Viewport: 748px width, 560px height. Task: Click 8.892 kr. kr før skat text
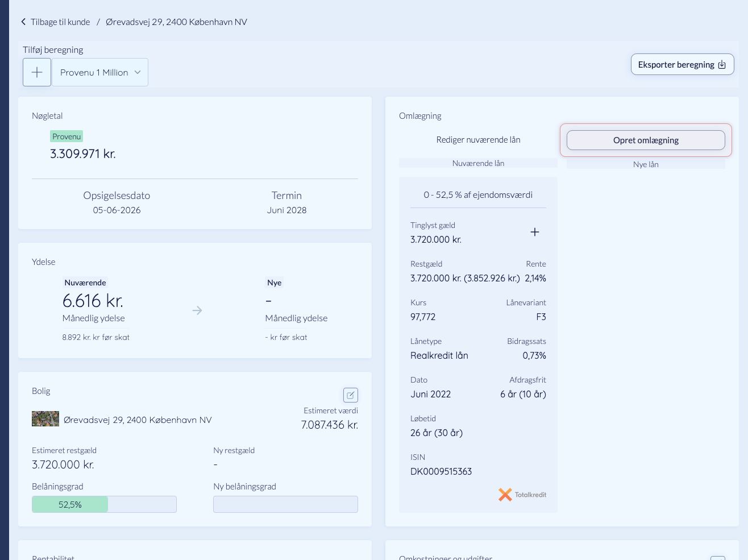pyautogui.click(x=96, y=337)
